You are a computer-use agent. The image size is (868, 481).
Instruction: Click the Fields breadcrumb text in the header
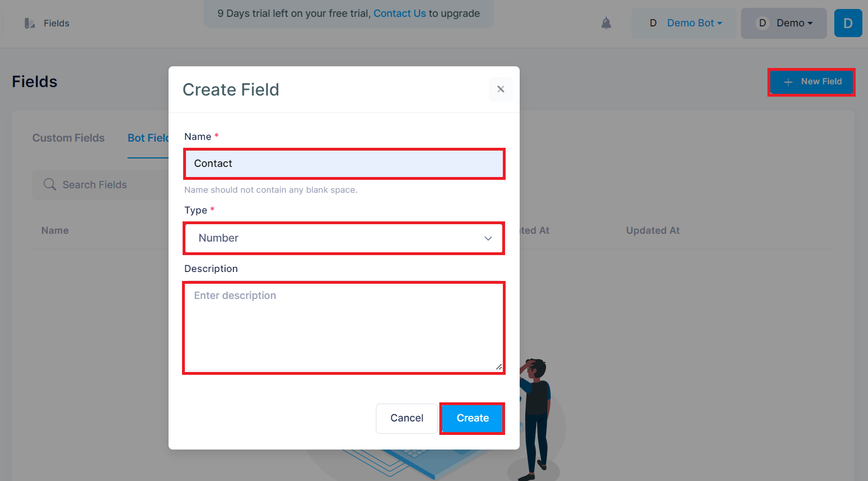pos(57,23)
